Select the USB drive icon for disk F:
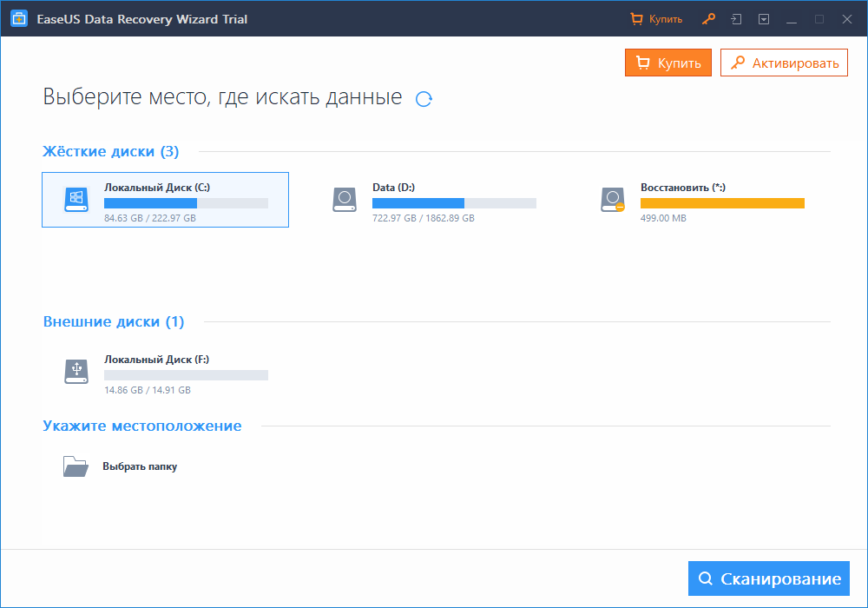The width and height of the screenshot is (868, 608). click(x=76, y=372)
